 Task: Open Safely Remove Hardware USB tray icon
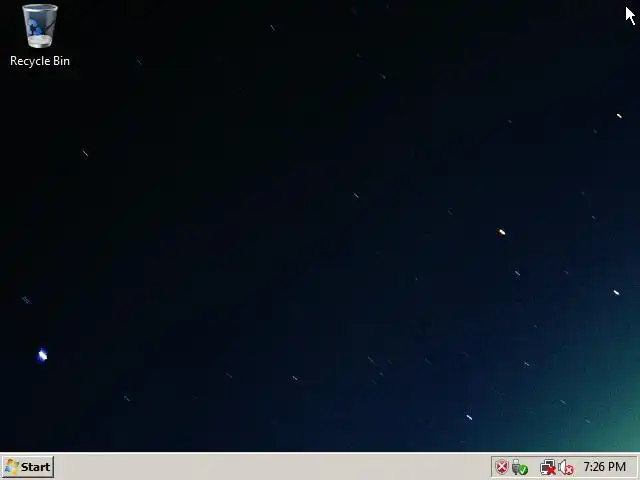point(520,467)
